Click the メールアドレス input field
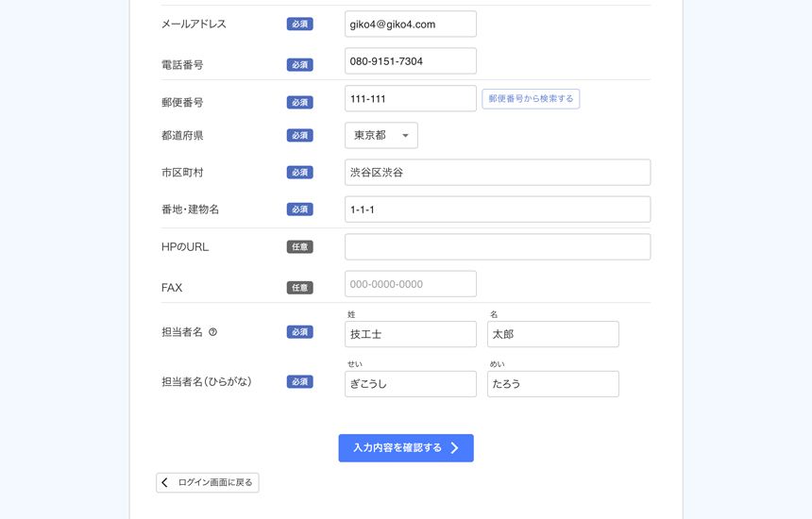The width and height of the screenshot is (812, 519). [x=410, y=25]
